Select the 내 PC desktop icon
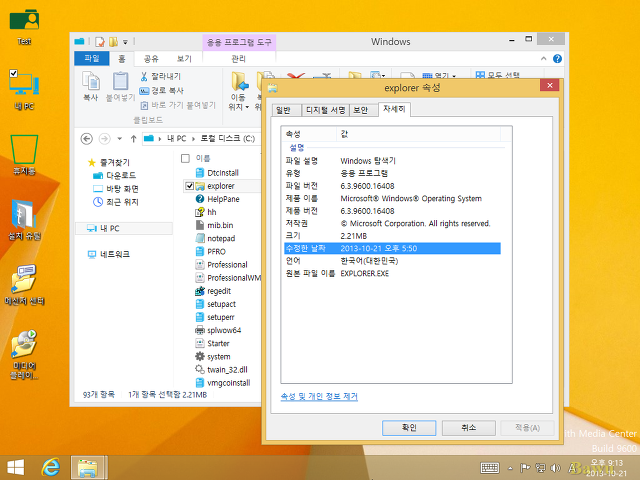 tap(24, 89)
